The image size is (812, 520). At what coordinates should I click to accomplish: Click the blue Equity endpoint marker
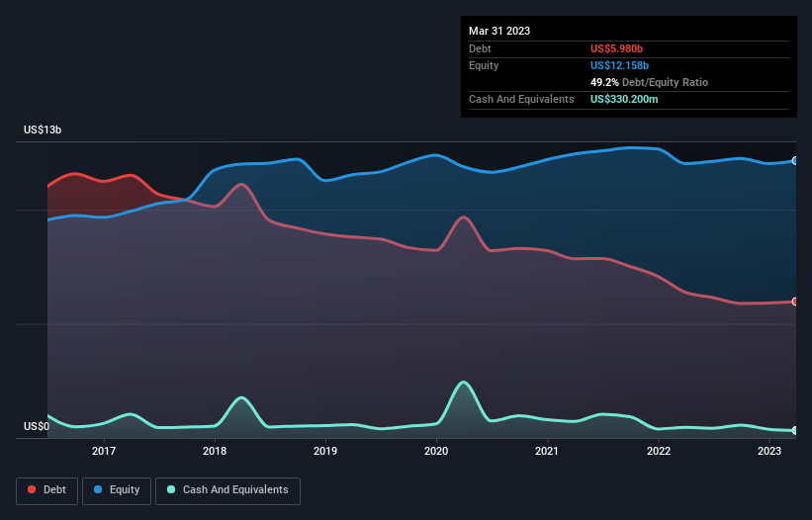pyautogui.click(x=795, y=161)
